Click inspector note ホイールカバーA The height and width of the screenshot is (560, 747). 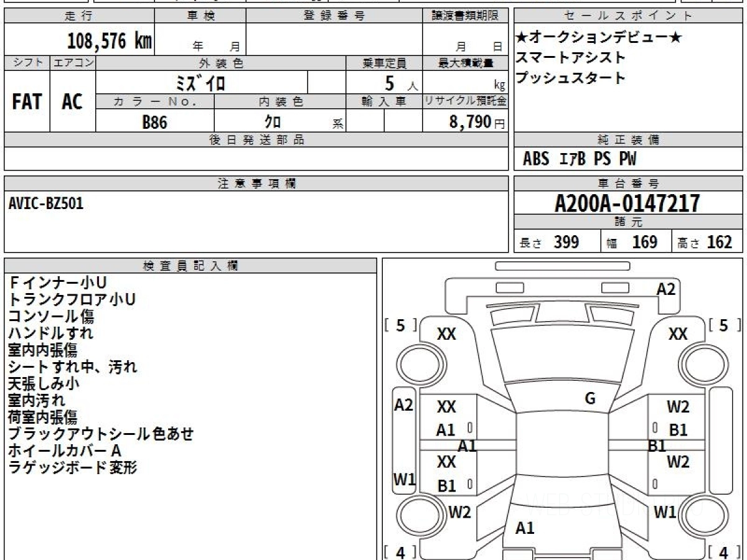tap(65, 450)
